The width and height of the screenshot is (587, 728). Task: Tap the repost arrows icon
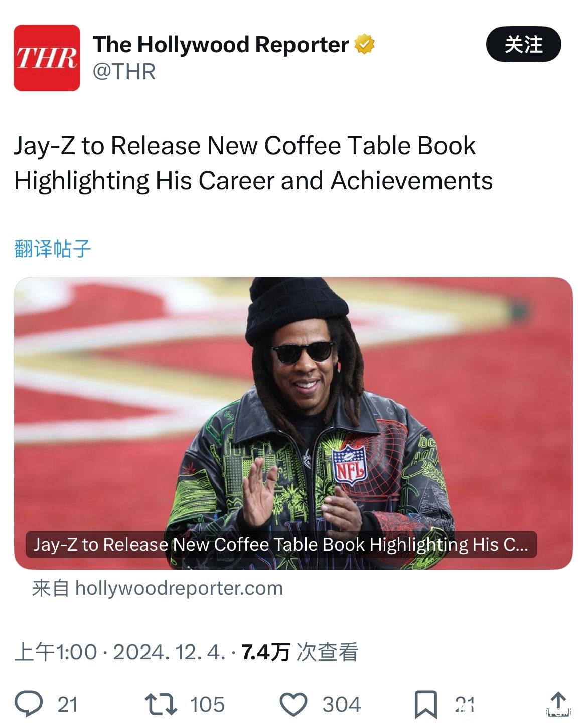(x=161, y=704)
